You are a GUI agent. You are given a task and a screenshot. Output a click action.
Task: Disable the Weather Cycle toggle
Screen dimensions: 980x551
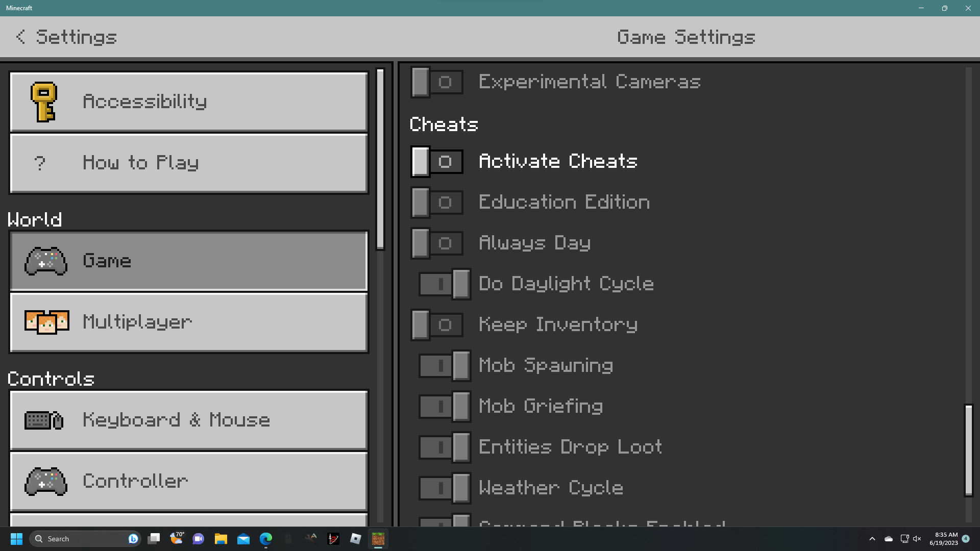[x=445, y=488]
